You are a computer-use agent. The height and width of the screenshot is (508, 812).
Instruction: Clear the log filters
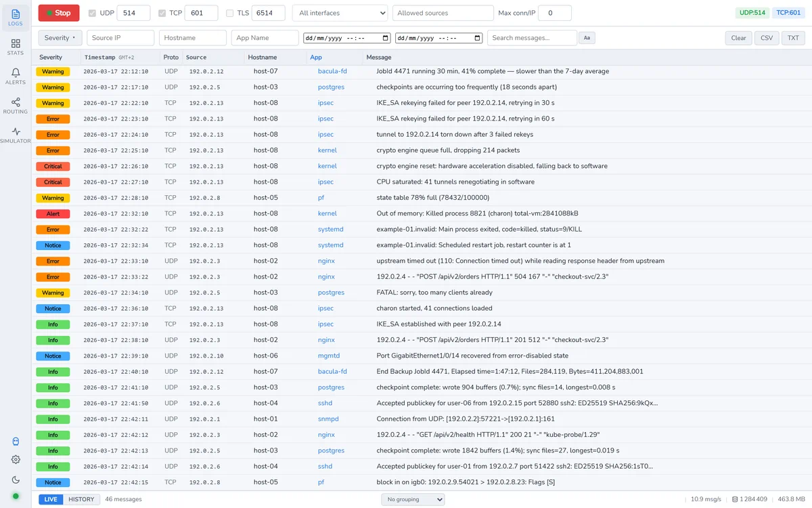point(739,38)
